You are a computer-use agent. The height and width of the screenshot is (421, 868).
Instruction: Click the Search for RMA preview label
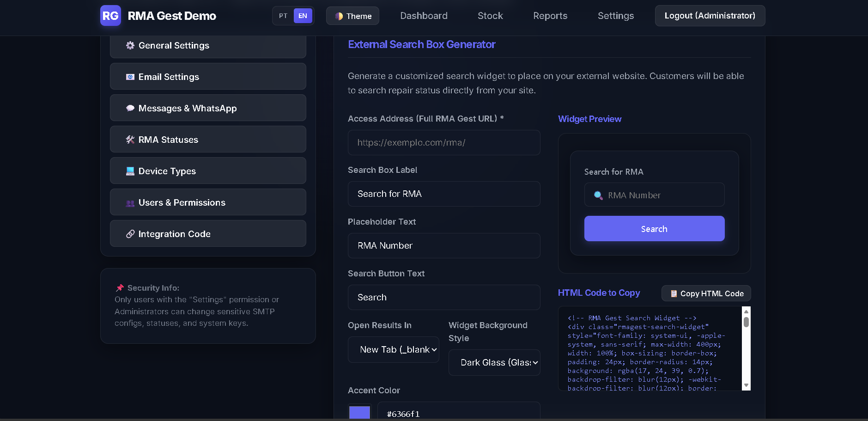click(613, 172)
